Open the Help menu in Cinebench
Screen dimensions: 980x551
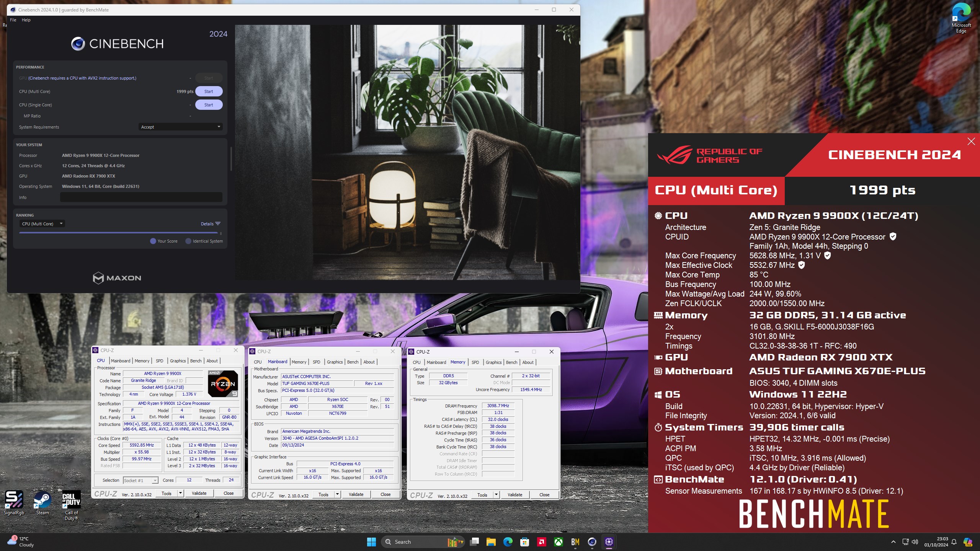(x=26, y=20)
